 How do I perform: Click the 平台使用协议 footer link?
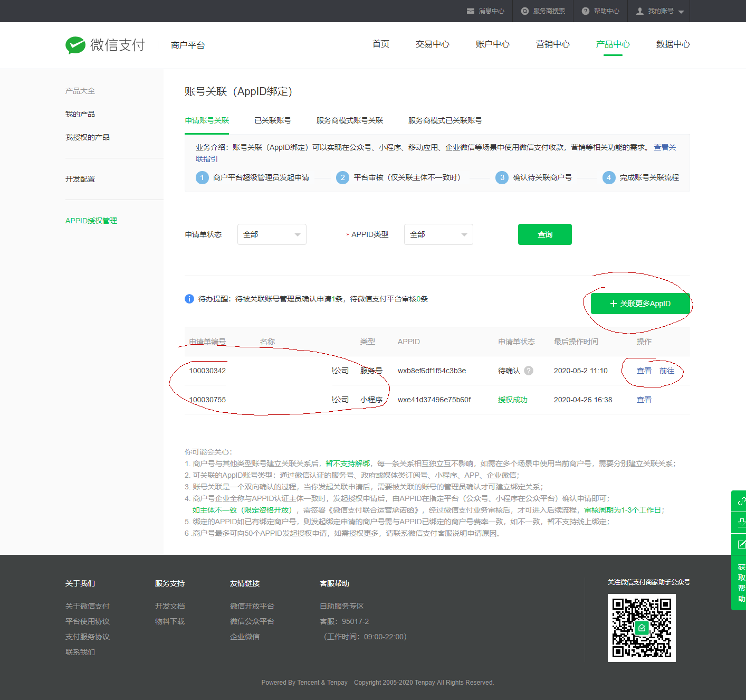[x=88, y=621]
